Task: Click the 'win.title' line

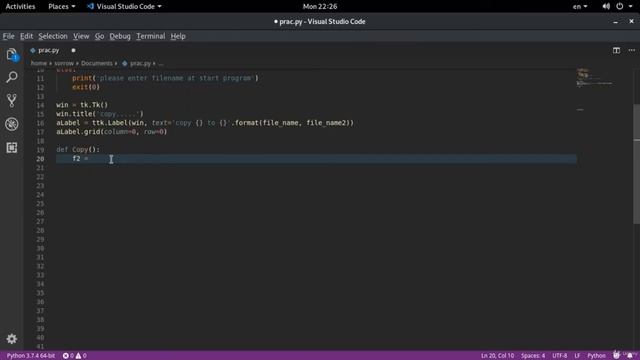Action: click(x=100, y=114)
